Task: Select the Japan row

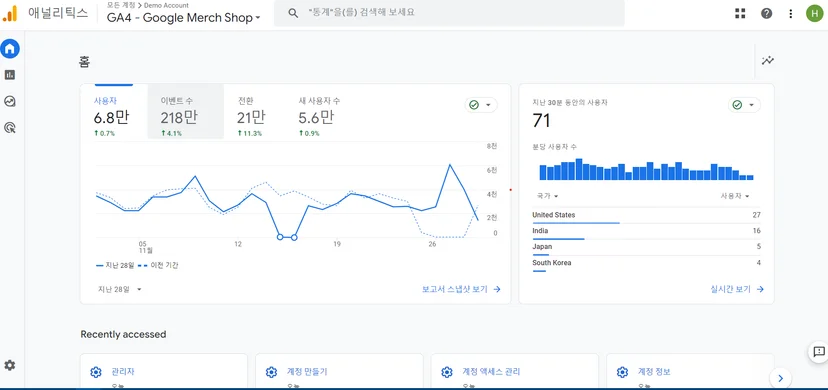Action: point(646,248)
